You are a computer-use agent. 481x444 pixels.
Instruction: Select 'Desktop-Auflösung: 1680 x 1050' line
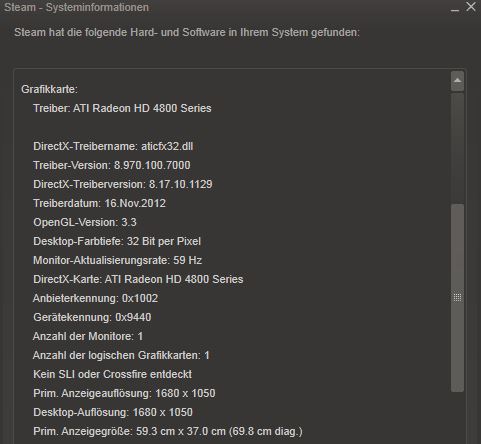[113, 412]
